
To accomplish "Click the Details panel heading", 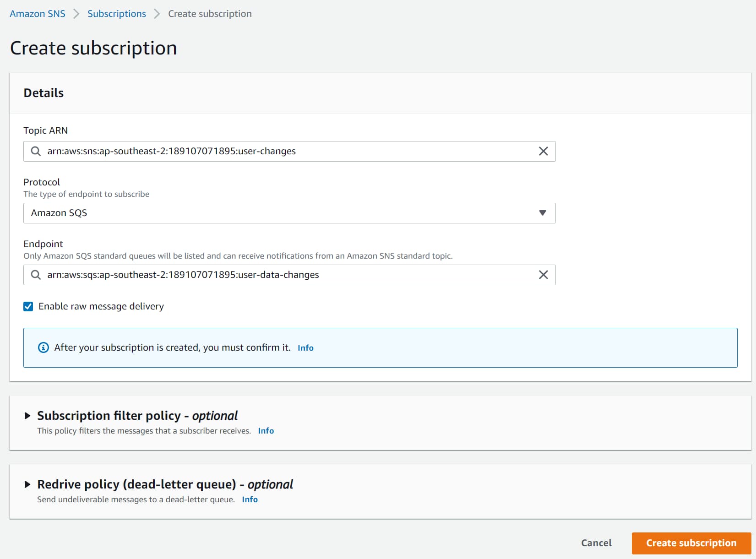I will [x=44, y=93].
